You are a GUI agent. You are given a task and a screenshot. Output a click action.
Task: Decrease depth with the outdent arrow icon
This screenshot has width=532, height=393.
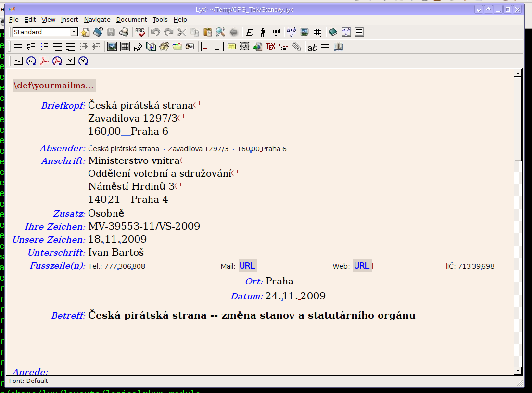click(x=96, y=47)
